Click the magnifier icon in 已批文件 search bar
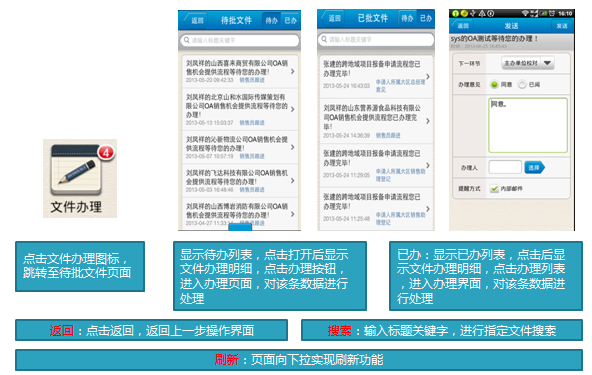This screenshot has width=592, height=375. pyautogui.click(x=324, y=39)
